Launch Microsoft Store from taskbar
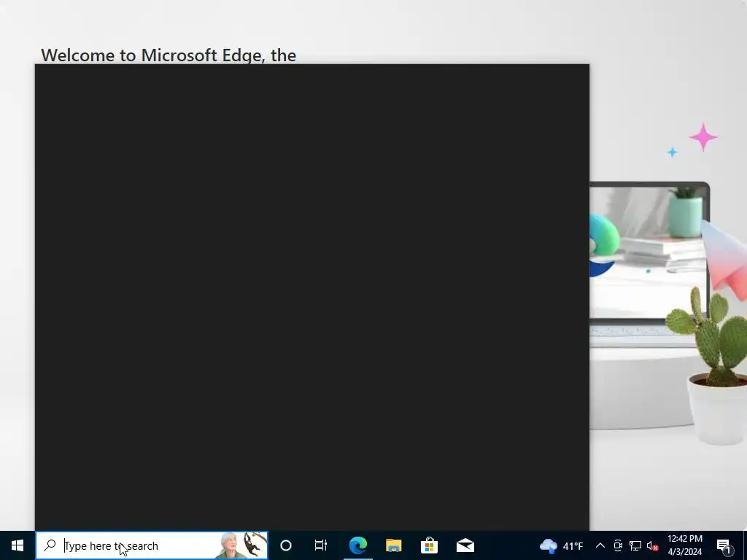The height and width of the screenshot is (560, 747). (429, 545)
